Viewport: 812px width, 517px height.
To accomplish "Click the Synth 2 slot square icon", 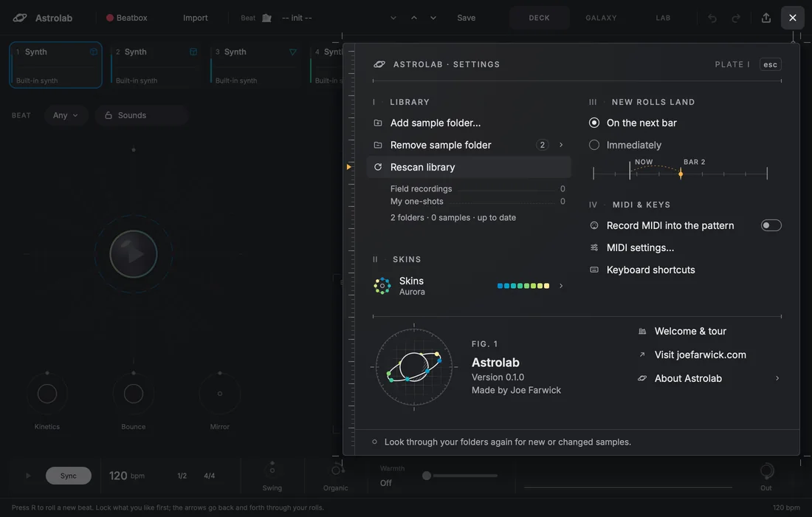I will point(193,52).
